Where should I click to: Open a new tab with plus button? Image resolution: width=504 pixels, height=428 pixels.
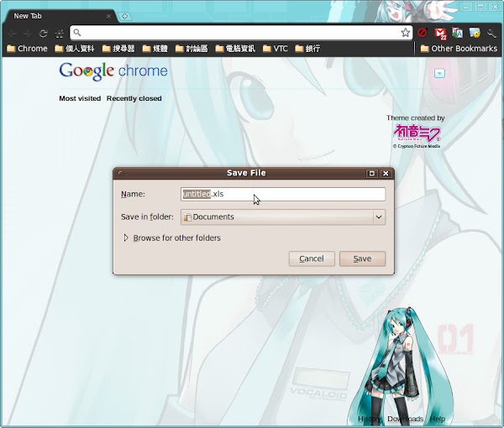[x=124, y=16]
